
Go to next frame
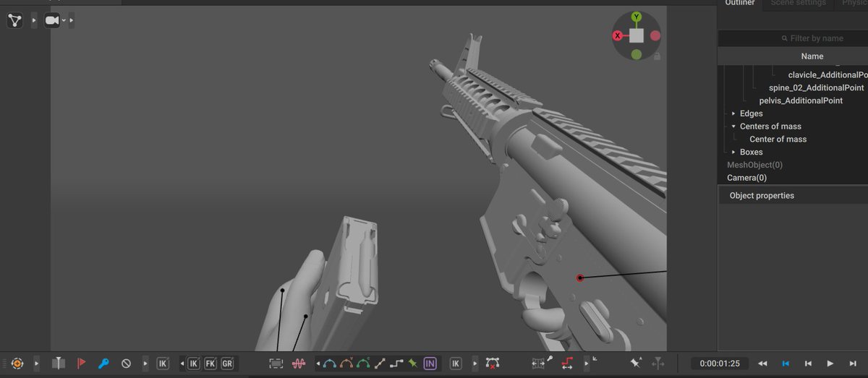[853, 364]
